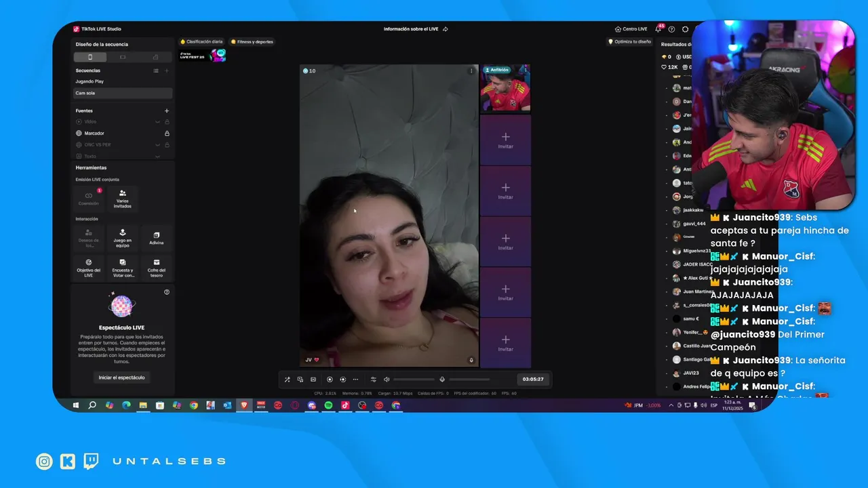Open Información sobre el LIVE
The image size is (868, 488).
tap(415, 29)
